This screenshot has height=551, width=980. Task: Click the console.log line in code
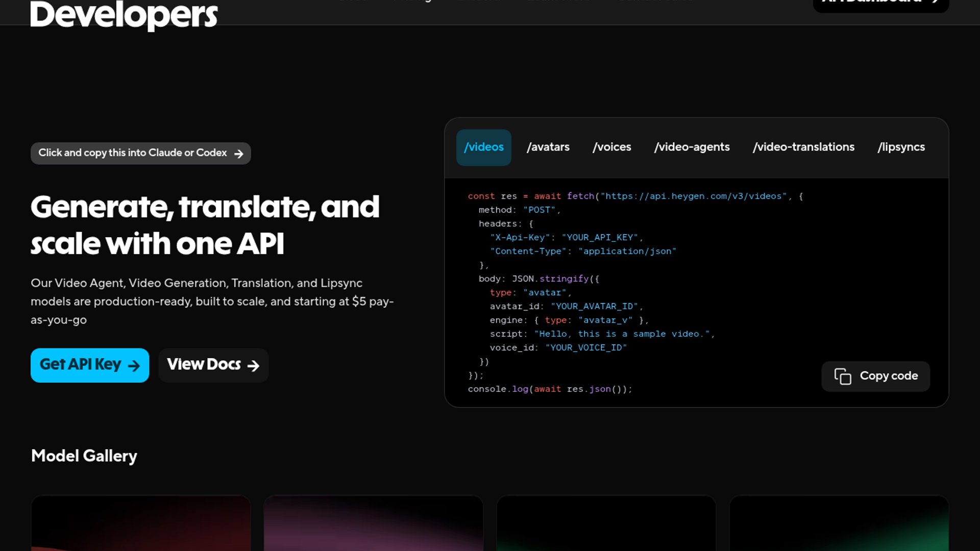(x=550, y=389)
